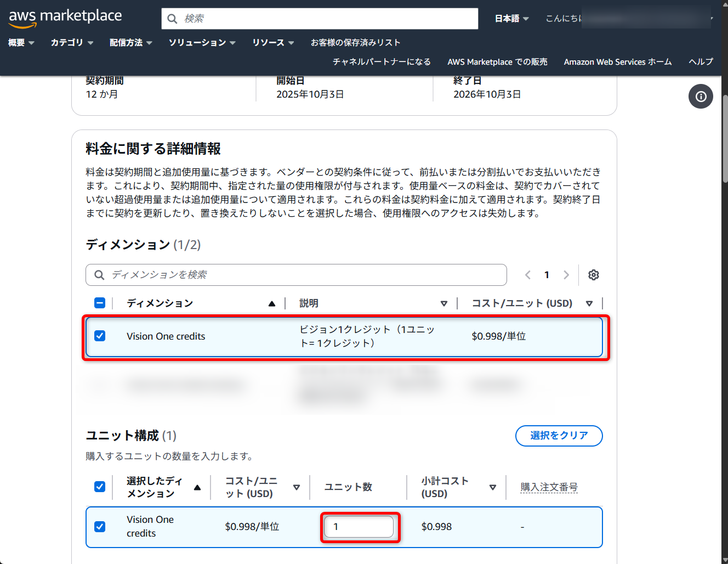The image size is (728, 564).
Task: Toggle select-all checkbox in dimensions header
Action: pos(100,303)
